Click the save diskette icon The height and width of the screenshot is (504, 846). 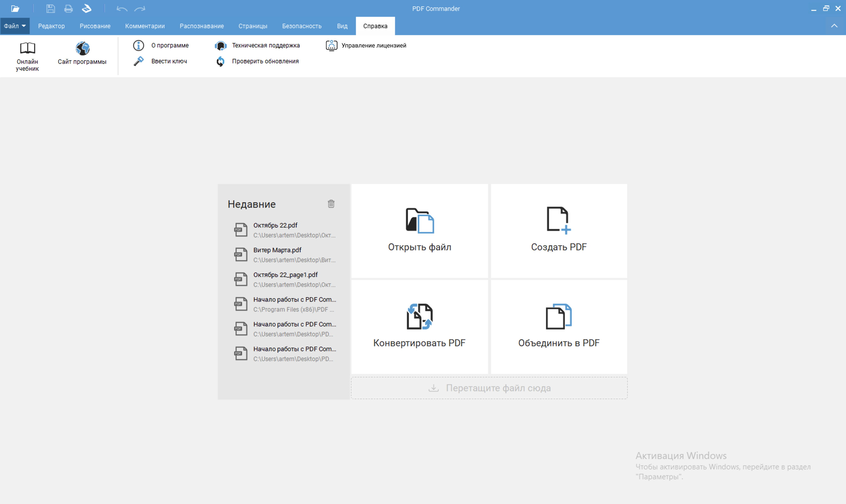[51, 8]
